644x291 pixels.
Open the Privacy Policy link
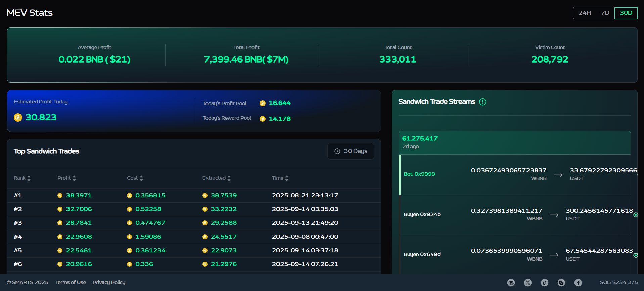pos(109,282)
